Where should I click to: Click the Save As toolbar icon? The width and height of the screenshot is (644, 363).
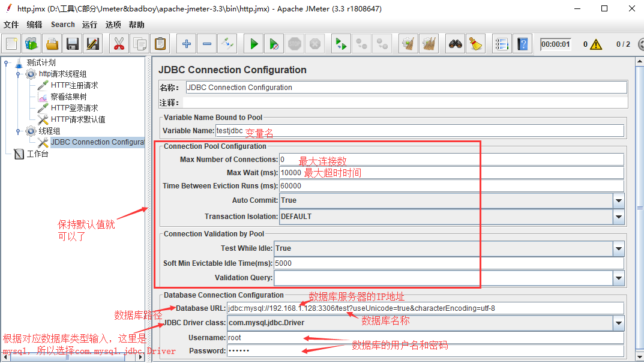coord(93,44)
